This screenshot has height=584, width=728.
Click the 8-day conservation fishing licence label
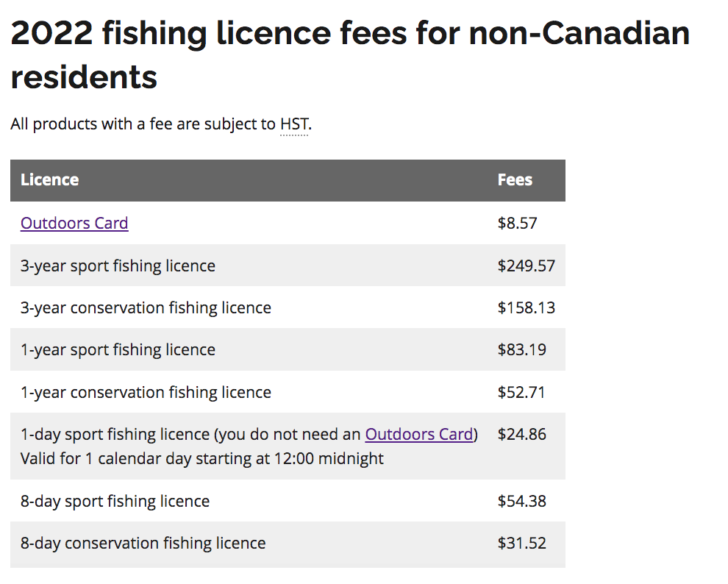(143, 543)
